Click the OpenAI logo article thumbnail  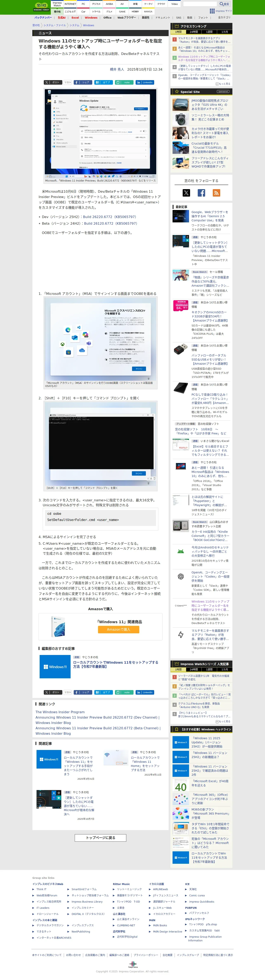coord(181,576)
